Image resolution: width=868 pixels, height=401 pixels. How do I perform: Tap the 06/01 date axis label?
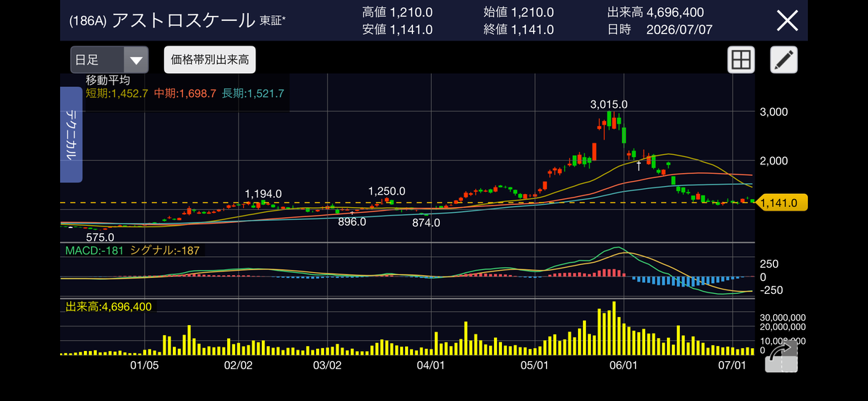coord(624,366)
